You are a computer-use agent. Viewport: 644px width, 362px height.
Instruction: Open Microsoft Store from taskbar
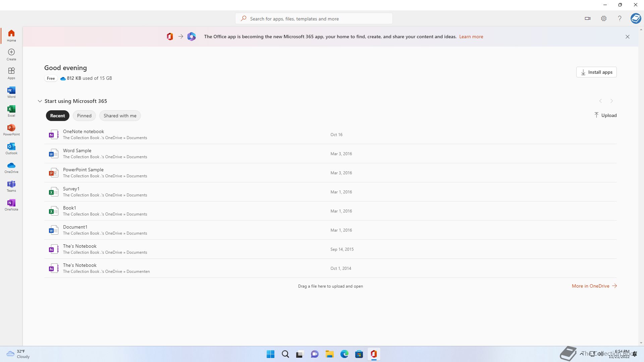coord(359,354)
